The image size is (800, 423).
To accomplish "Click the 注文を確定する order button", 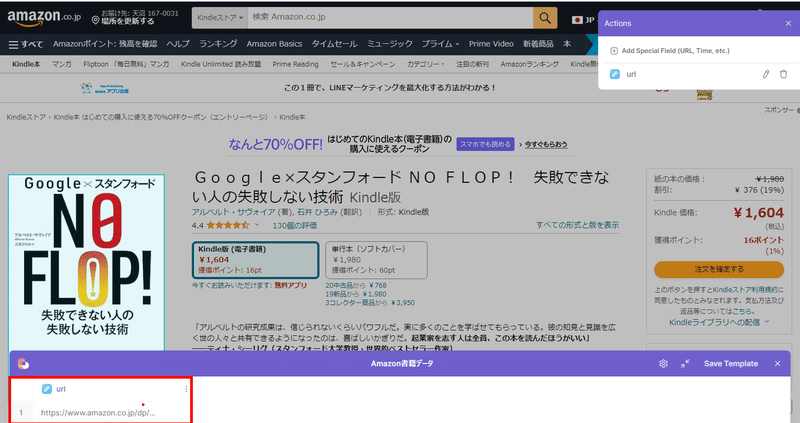I will click(x=719, y=269).
